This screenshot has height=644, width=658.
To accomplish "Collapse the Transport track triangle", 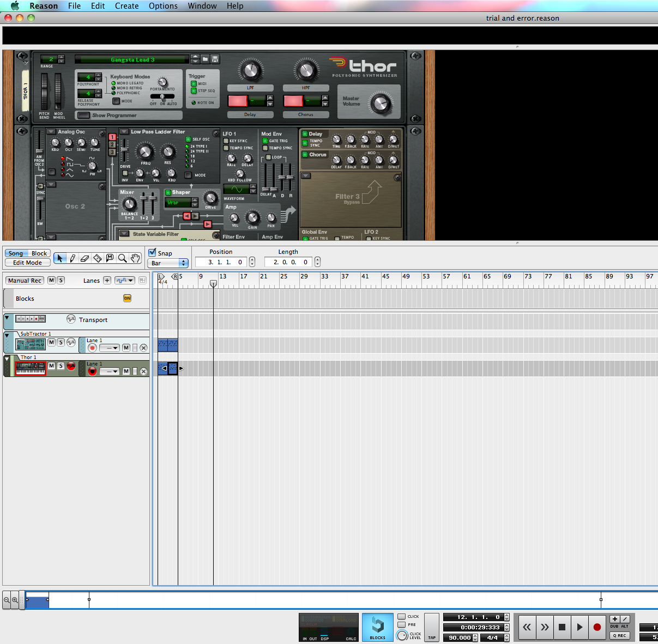I will pyautogui.click(x=7, y=317).
